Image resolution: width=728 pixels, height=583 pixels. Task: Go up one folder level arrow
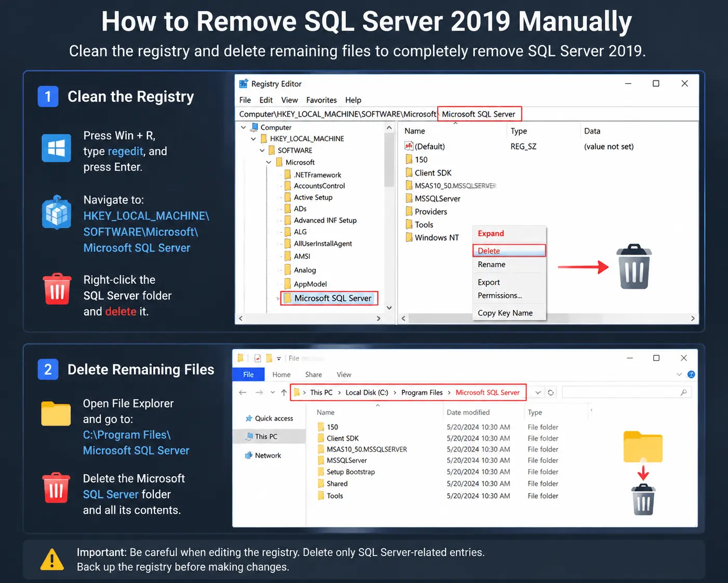point(284,392)
